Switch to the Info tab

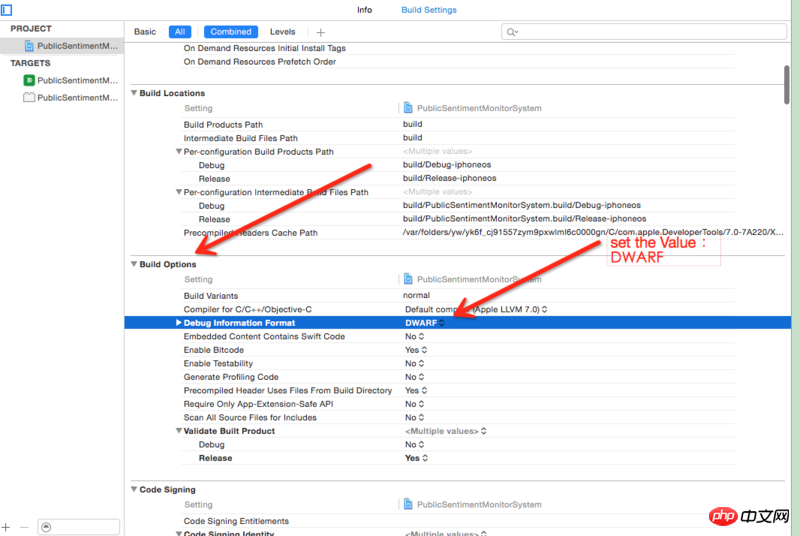tap(364, 10)
